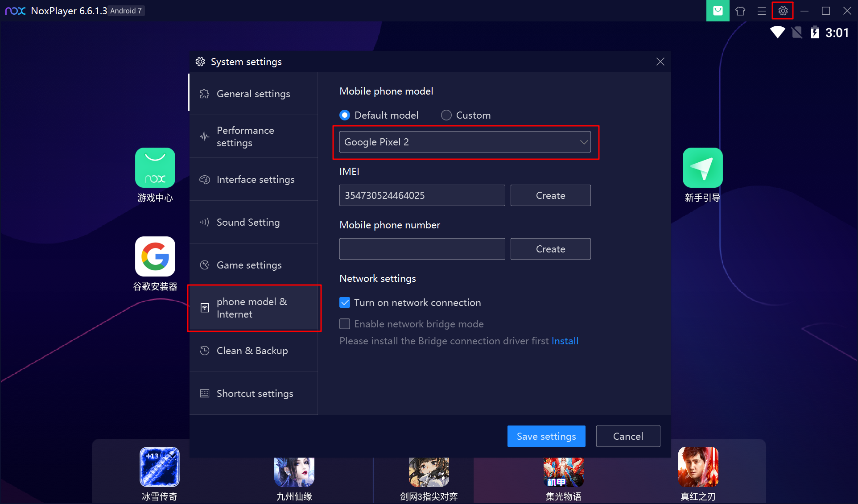The width and height of the screenshot is (858, 504).
Task: Open Game settings tab
Action: pos(253,265)
